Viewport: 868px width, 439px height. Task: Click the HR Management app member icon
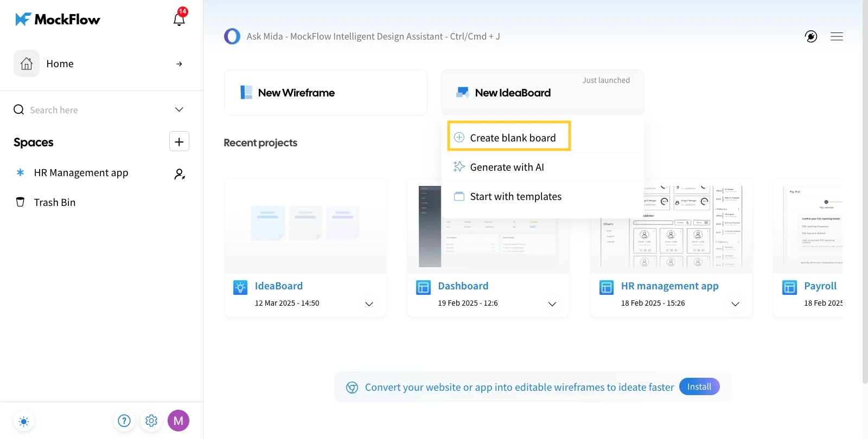pos(179,174)
